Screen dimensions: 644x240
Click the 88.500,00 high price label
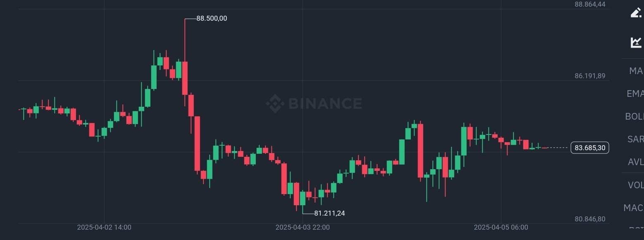point(212,19)
